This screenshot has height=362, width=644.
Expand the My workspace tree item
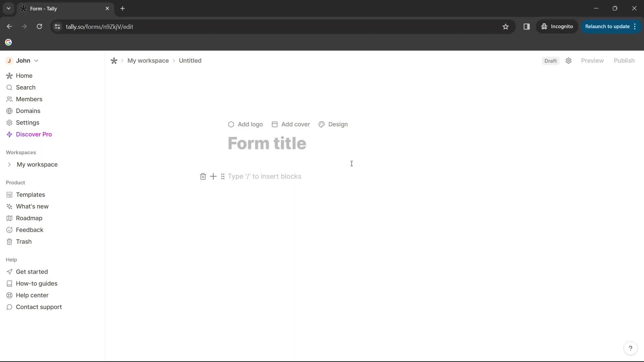click(x=9, y=165)
